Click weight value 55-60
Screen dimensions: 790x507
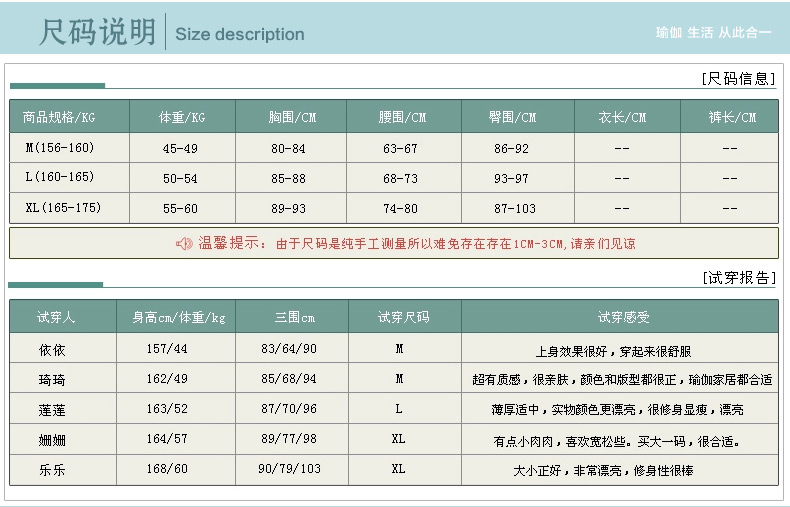[x=180, y=209]
